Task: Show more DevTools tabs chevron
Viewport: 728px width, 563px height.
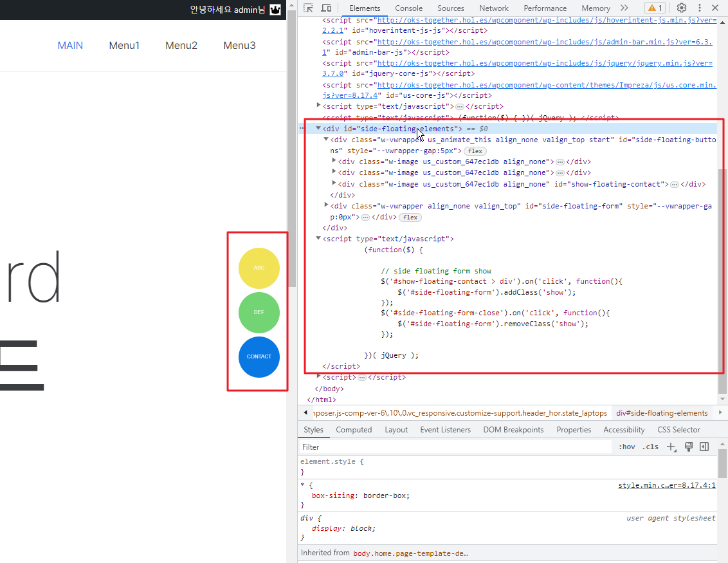Action: [624, 8]
